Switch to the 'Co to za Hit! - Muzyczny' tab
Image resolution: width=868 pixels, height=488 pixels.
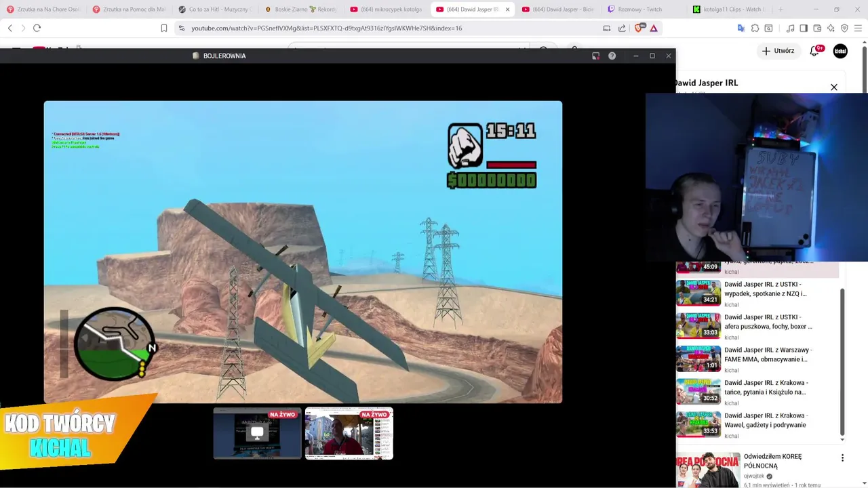click(214, 9)
